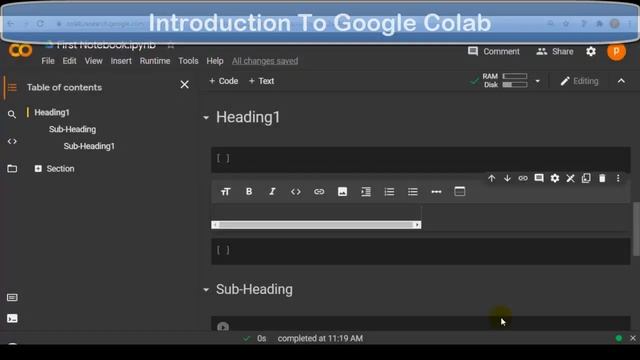Collapse the Sub-Heading section
Viewport: 640px width, 360px height.
pyautogui.click(x=206, y=290)
